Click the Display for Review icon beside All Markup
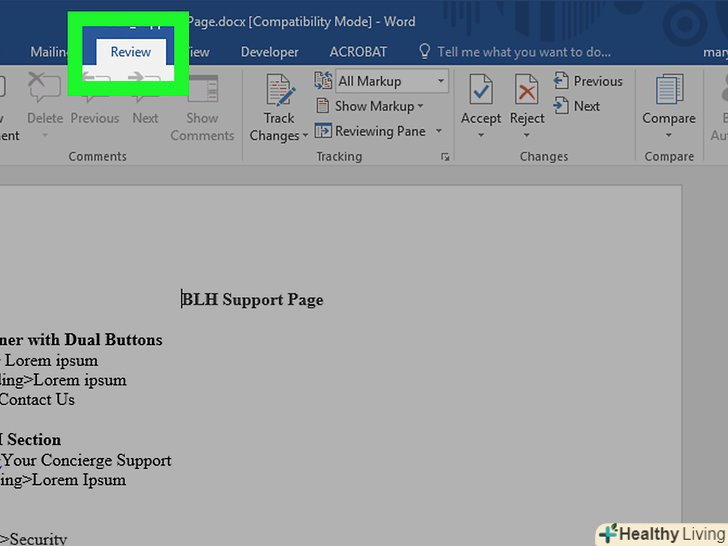Screen dimensions: 728x546 [323, 81]
